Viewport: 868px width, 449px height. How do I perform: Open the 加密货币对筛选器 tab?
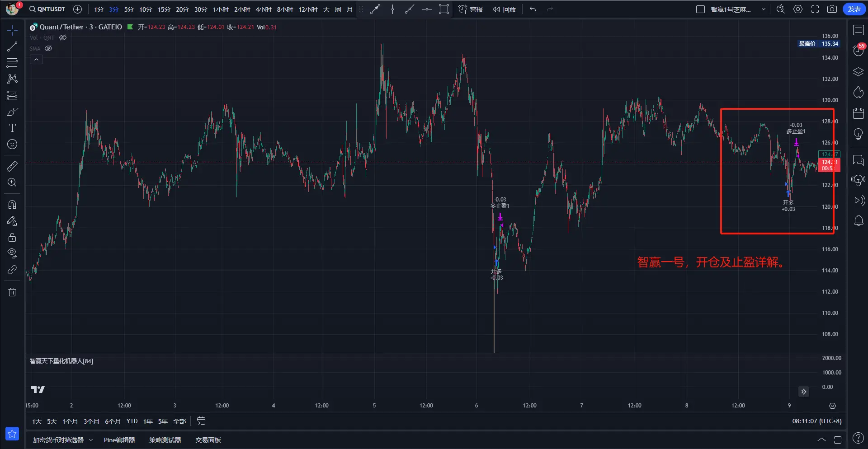coord(58,440)
